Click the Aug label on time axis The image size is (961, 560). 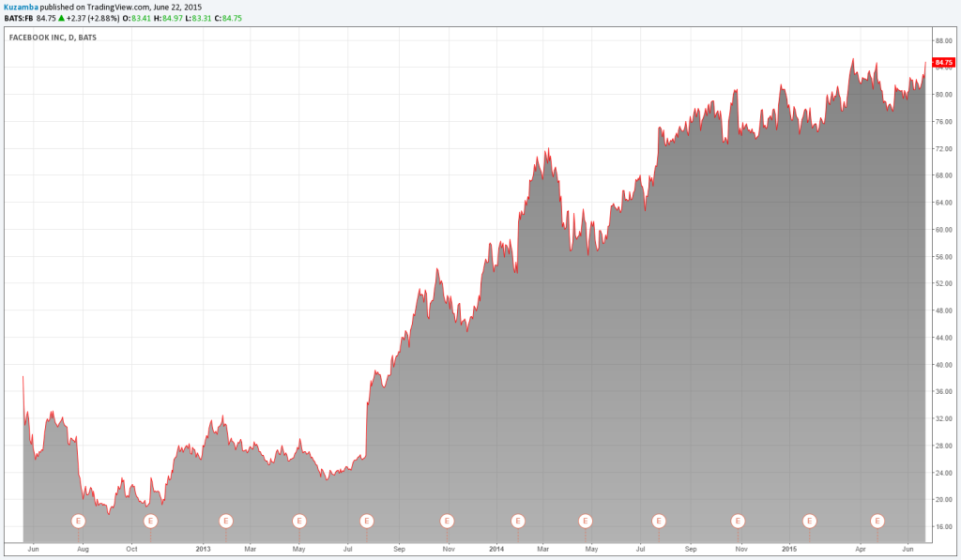(x=83, y=549)
